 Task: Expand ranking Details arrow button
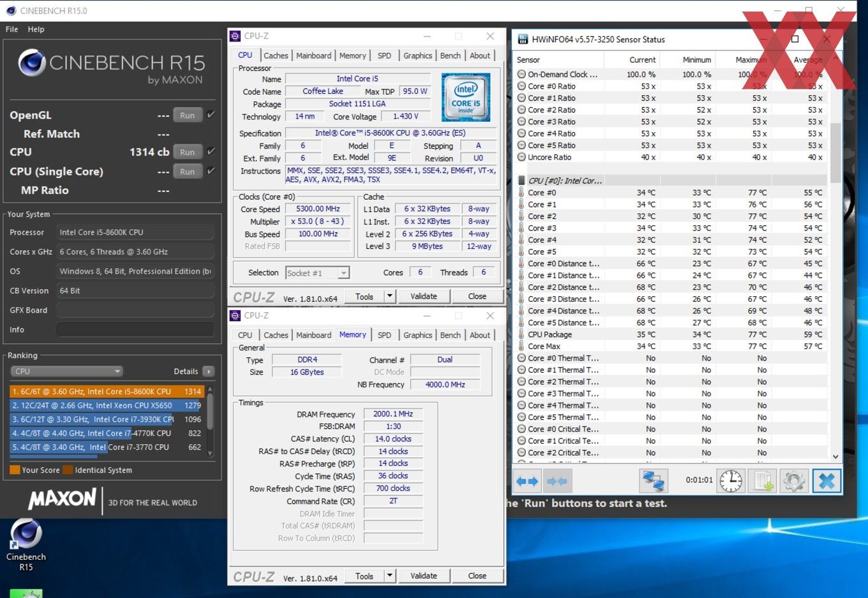208,371
